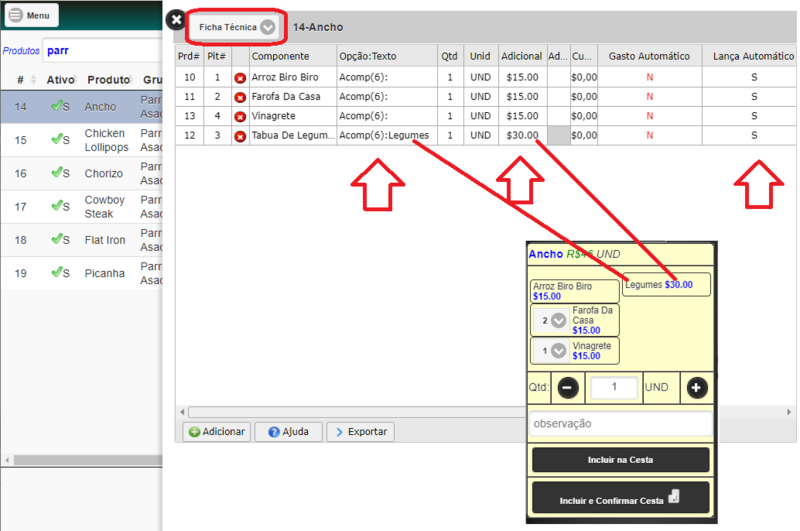Screen dimensions: 800x531
Task: Click the Unid column header
Action: pyautogui.click(x=481, y=56)
